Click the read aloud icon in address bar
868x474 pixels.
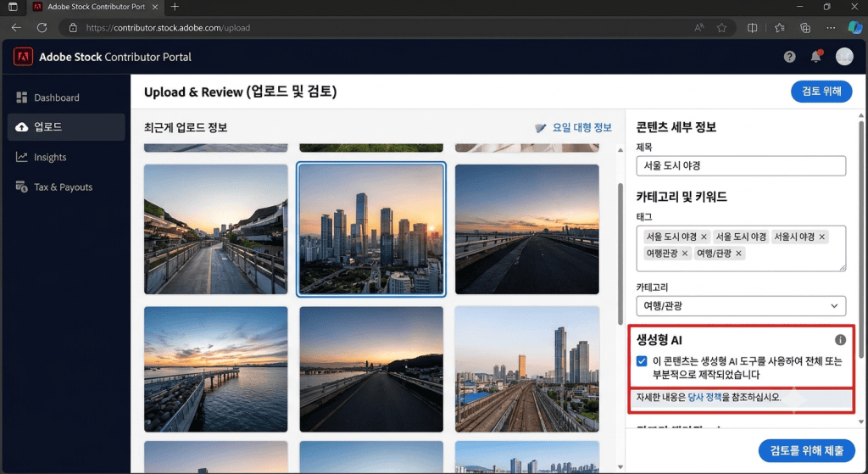[x=699, y=28]
